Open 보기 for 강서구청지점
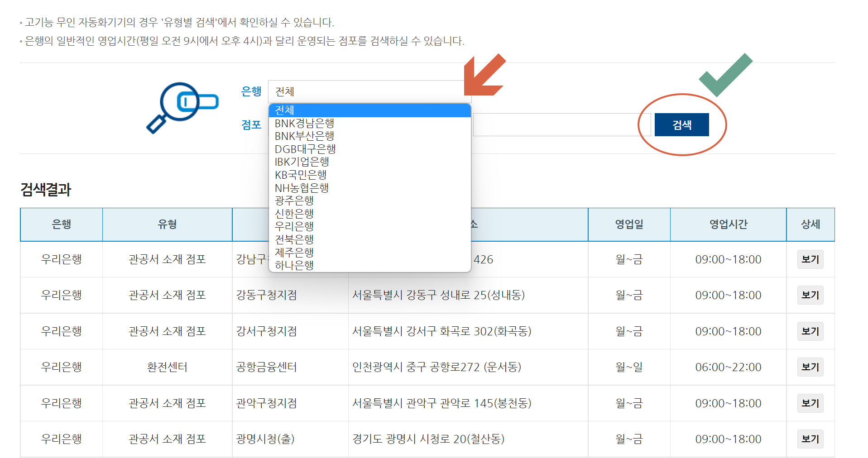This screenshot has height=458, width=868. coord(810,331)
